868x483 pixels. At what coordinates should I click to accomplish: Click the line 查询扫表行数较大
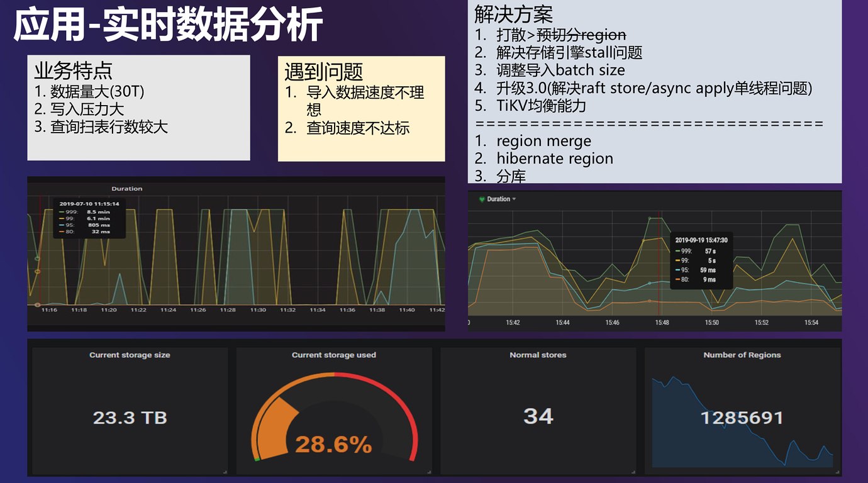(x=101, y=127)
